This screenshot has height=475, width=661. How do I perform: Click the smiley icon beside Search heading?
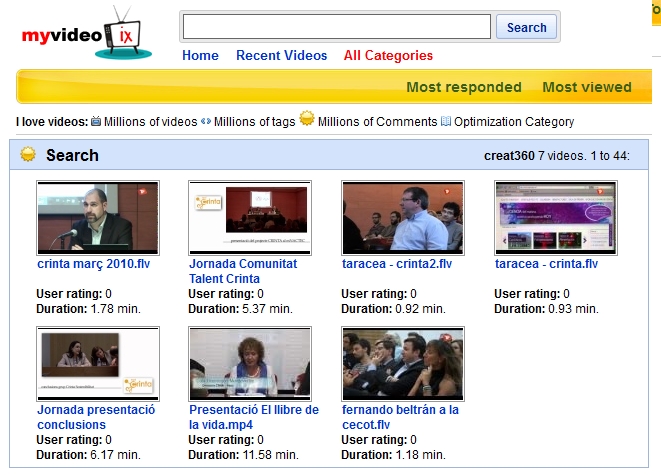[29, 155]
